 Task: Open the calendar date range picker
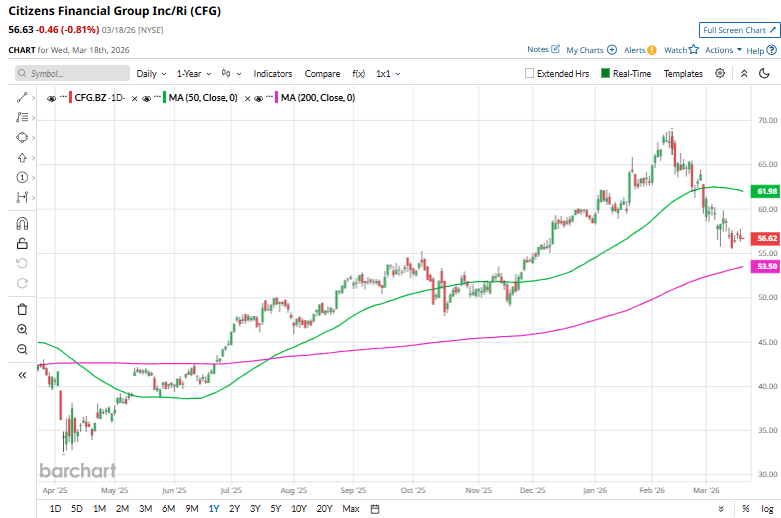pos(374,509)
